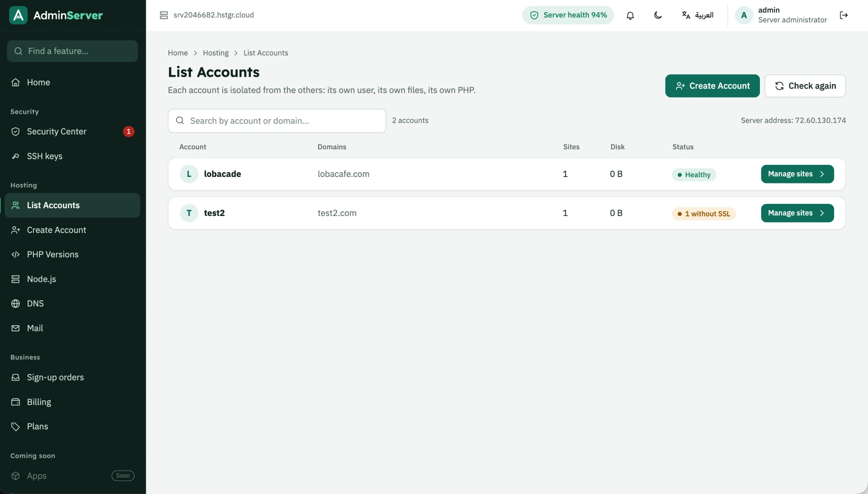
Task: Click the lobacade account name
Action: [x=223, y=174]
